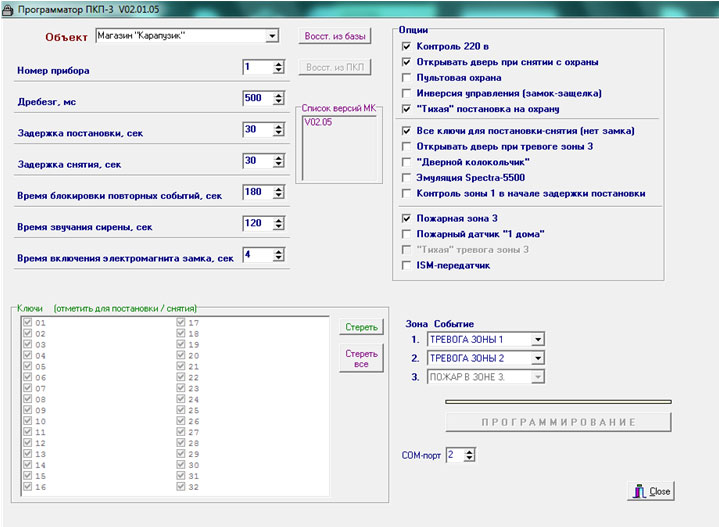Toggle the Пожарная зона 3 checkbox
The image size is (719, 527).
click(406, 218)
